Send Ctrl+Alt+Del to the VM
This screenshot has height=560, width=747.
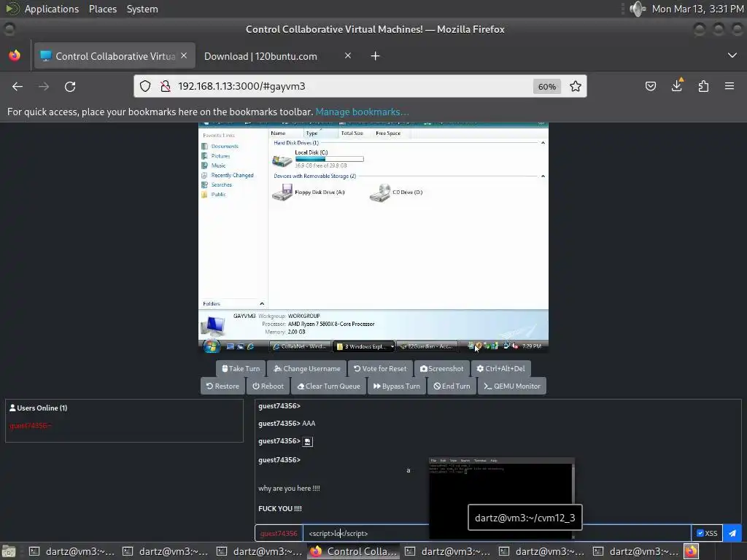pos(500,368)
